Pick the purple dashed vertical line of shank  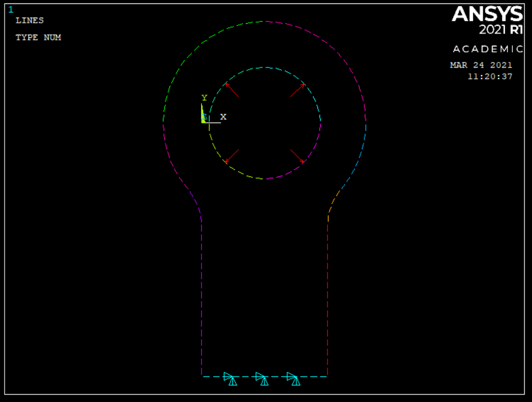202,299
